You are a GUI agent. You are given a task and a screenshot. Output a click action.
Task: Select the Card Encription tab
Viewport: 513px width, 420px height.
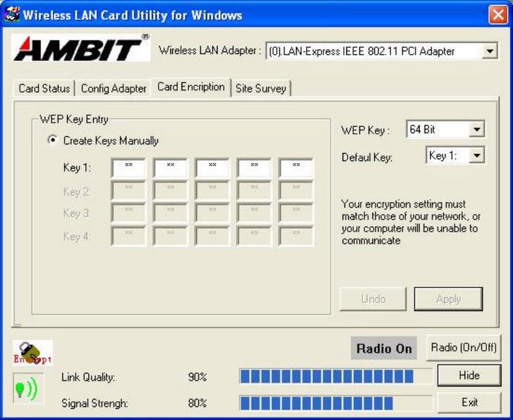(x=191, y=87)
